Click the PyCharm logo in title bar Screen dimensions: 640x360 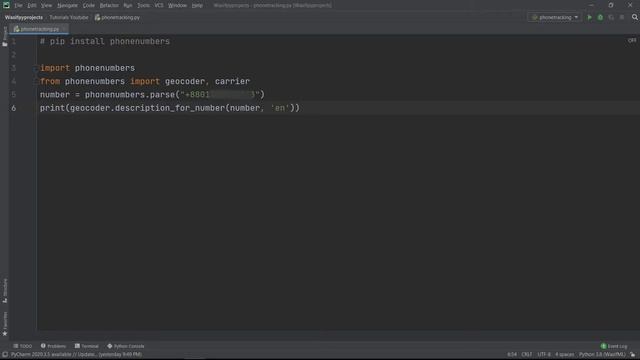pyautogui.click(x=6, y=5)
